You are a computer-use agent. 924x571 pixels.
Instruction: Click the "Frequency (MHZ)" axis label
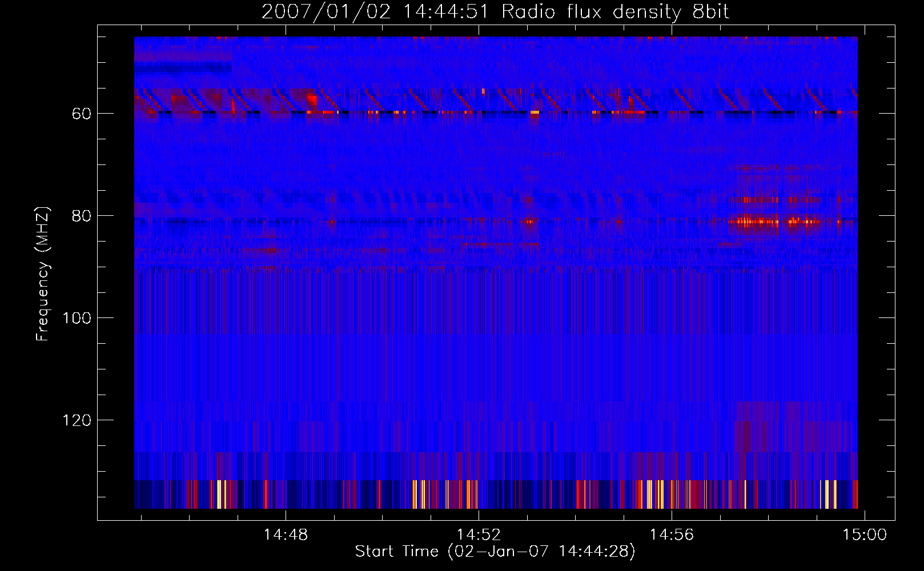[43, 274]
